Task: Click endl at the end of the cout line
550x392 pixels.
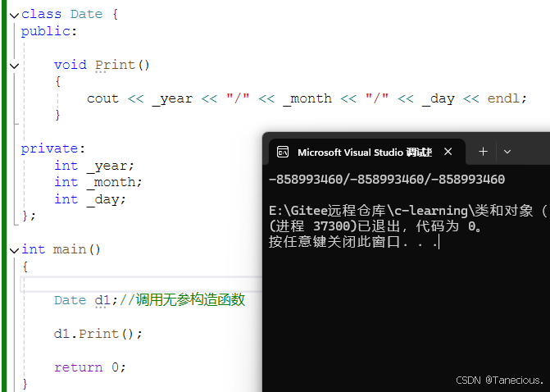Action: pos(503,98)
